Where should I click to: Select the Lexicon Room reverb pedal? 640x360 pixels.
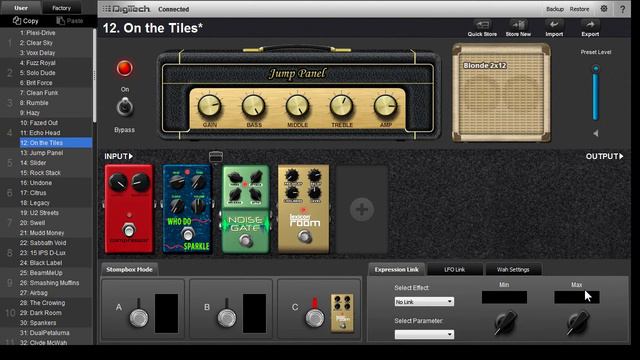[x=303, y=209]
